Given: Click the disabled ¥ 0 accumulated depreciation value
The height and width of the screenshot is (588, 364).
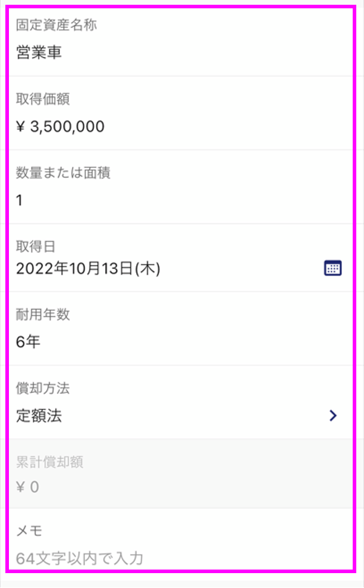Looking at the screenshot, I should pos(27,487).
